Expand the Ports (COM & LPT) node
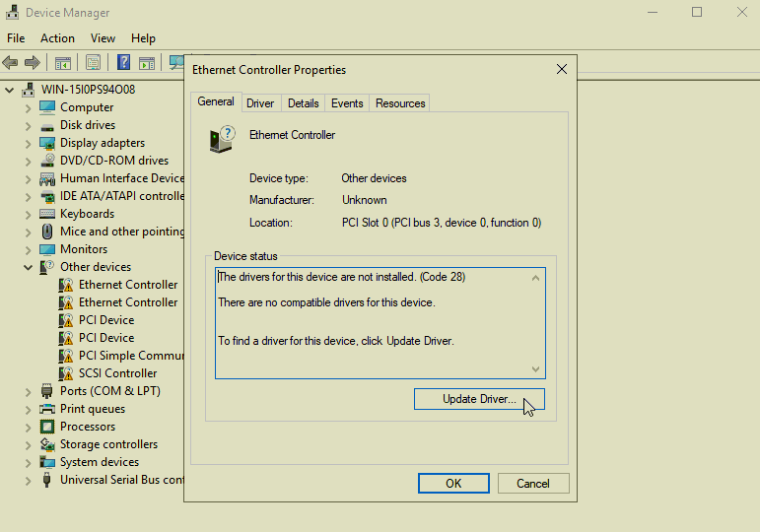 point(28,391)
